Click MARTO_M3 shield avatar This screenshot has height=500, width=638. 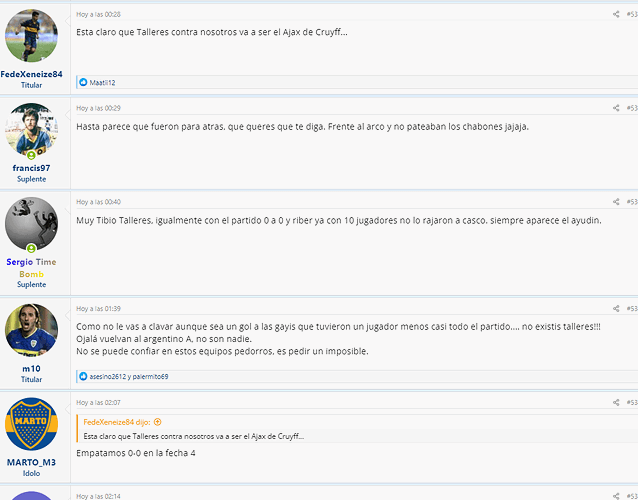coord(31,424)
